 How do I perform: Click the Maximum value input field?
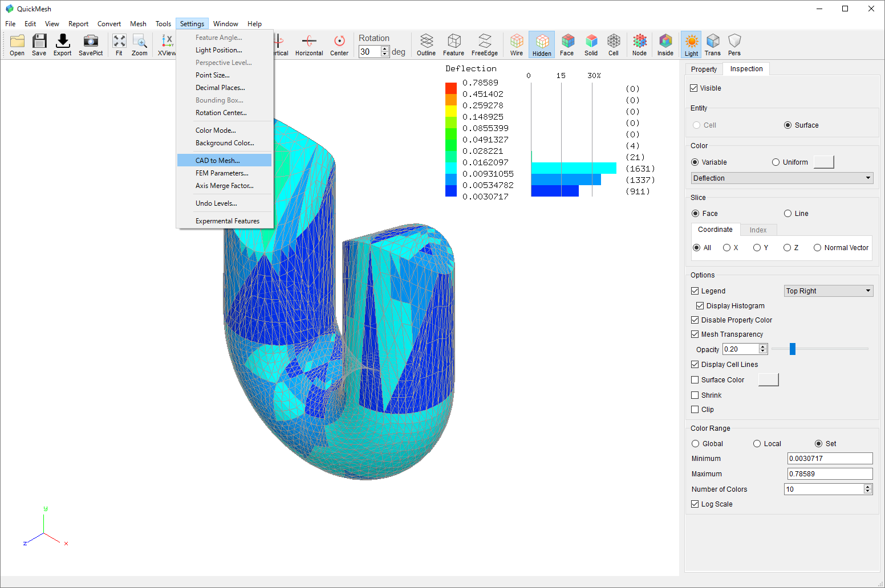[830, 474]
